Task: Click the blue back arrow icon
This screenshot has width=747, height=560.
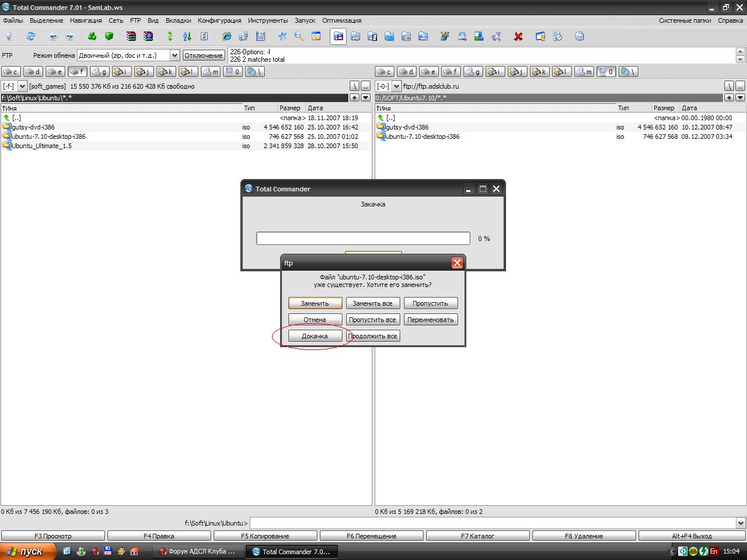Action: (x=53, y=36)
